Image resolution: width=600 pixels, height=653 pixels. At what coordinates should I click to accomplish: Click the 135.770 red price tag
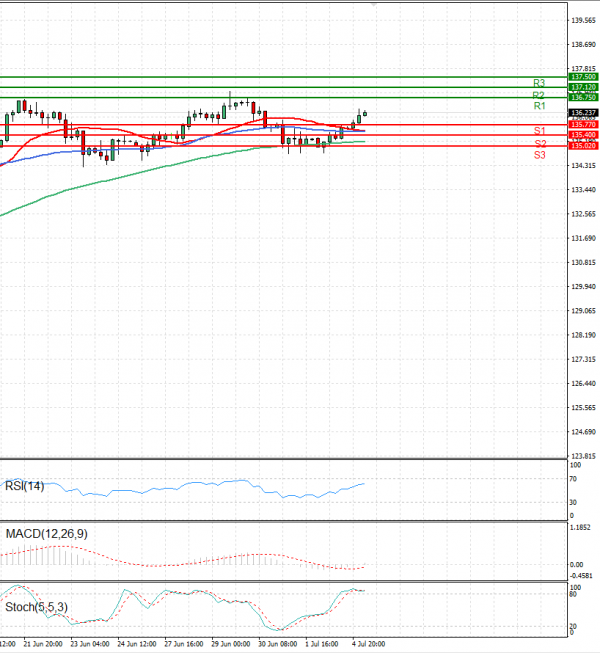click(x=583, y=124)
